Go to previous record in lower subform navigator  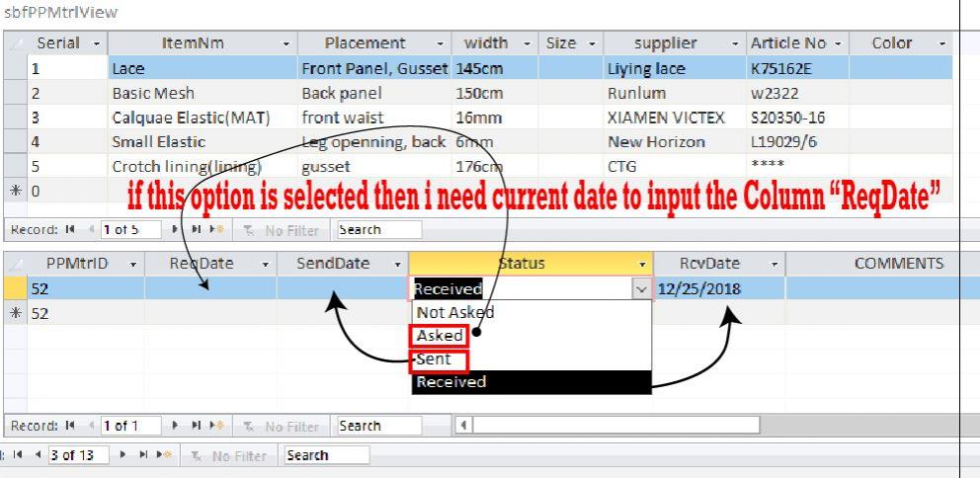coord(91,426)
